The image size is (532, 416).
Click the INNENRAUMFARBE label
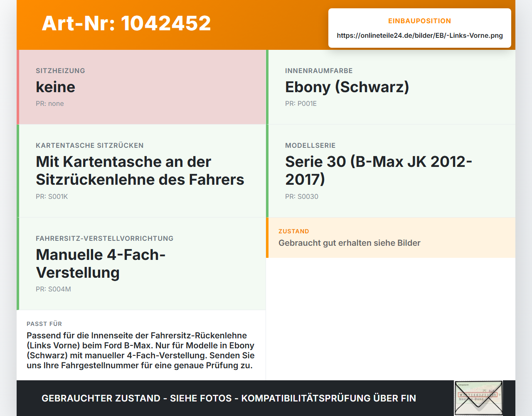pos(319,71)
